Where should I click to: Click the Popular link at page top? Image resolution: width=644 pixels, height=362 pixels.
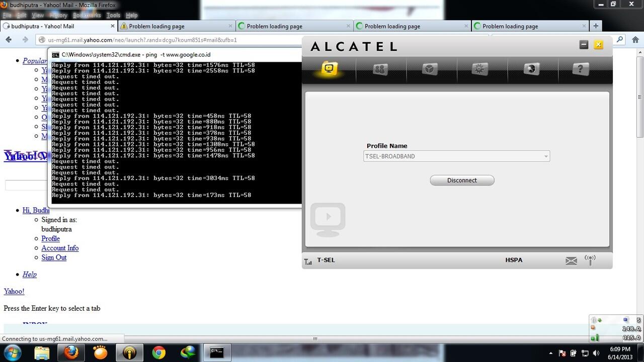point(35,61)
